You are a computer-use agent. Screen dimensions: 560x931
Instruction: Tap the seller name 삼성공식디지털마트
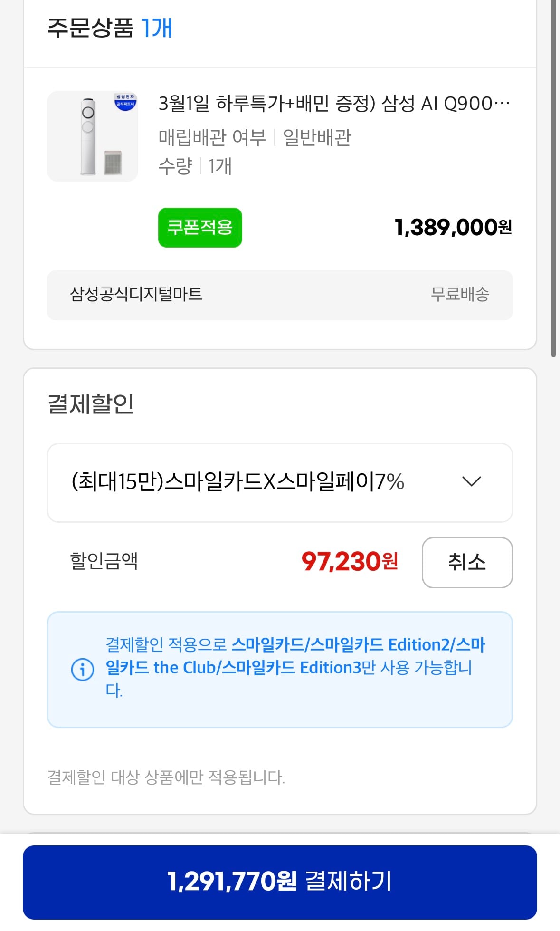coord(136,294)
